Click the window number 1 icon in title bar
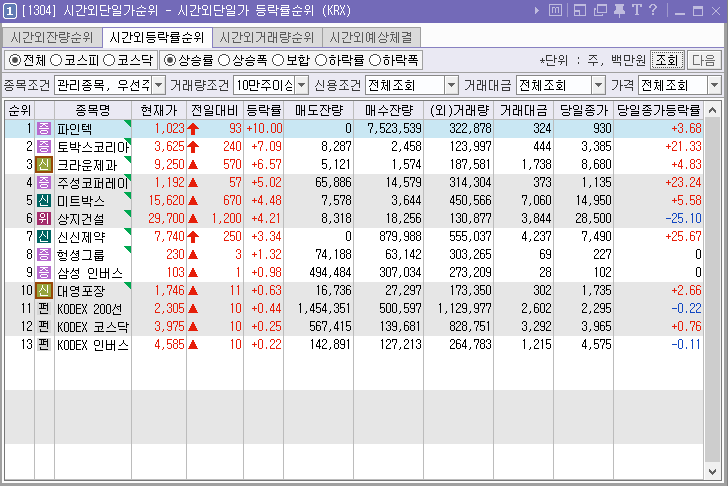 click(x=10, y=11)
